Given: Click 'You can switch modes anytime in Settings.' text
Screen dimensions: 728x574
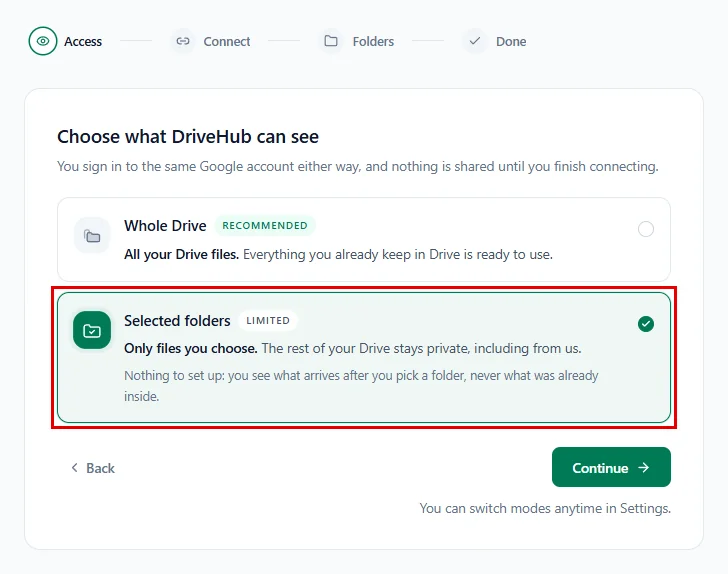Looking at the screenshot, I should (x=545, y=509).
